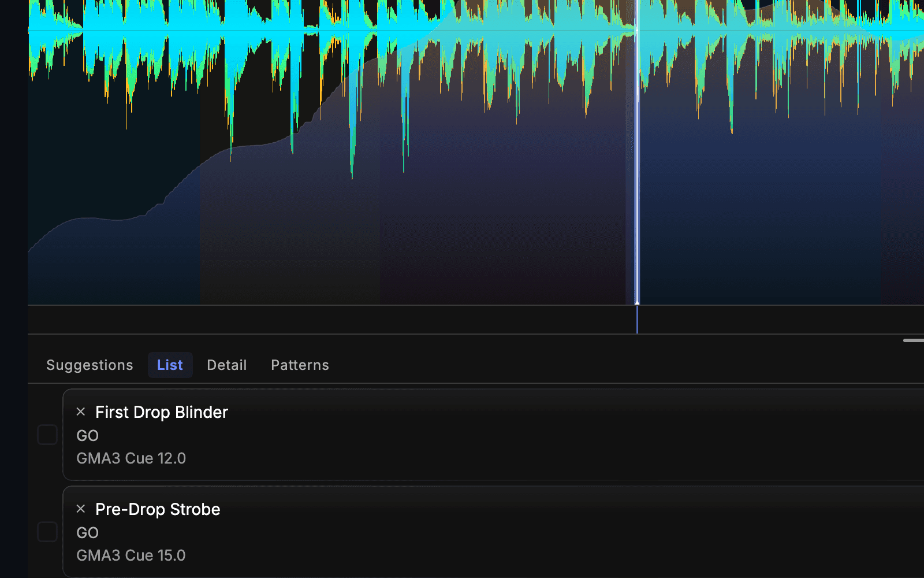The height and width of the screenshot is (578, 924).
Task: Click GO label under First Drop Blinder
Action: tap(88, 436)
